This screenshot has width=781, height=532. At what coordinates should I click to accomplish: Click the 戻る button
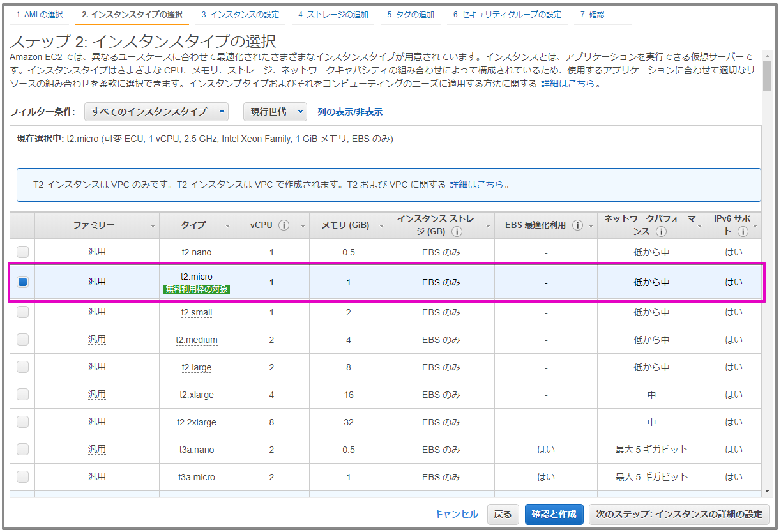click(503, 514)
